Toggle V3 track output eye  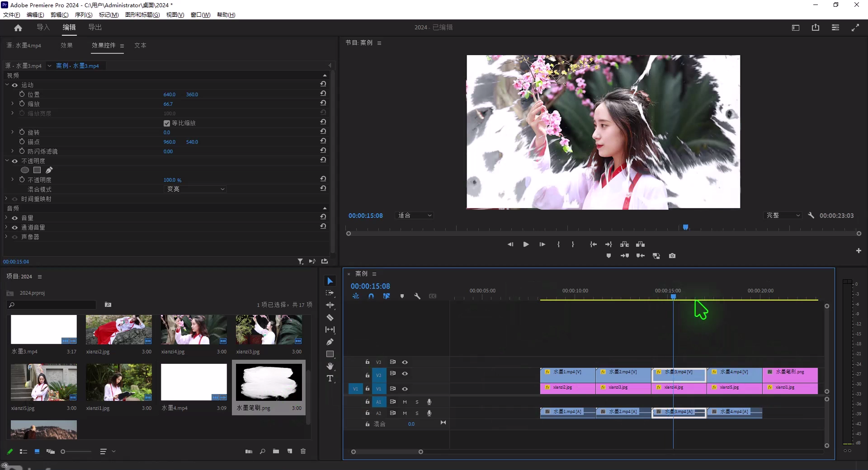pos(405,362)
